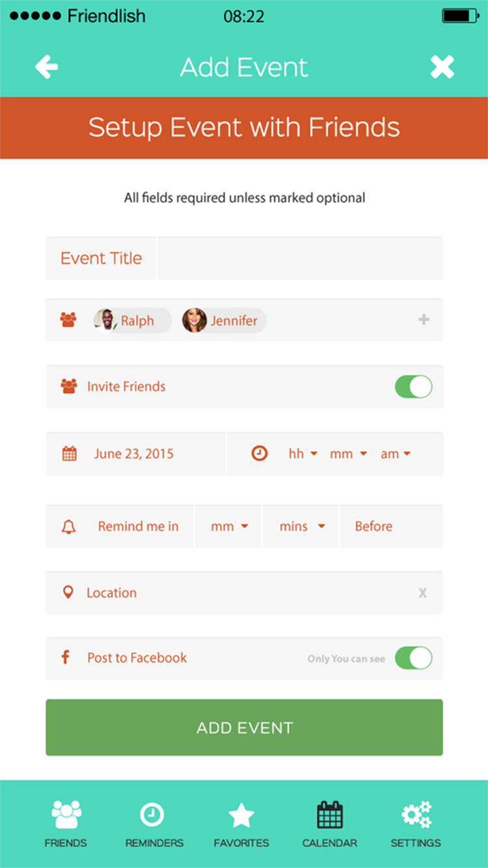Focus the Event Title input field
Screen dimensions: 488x868
[x=299, y=258]
